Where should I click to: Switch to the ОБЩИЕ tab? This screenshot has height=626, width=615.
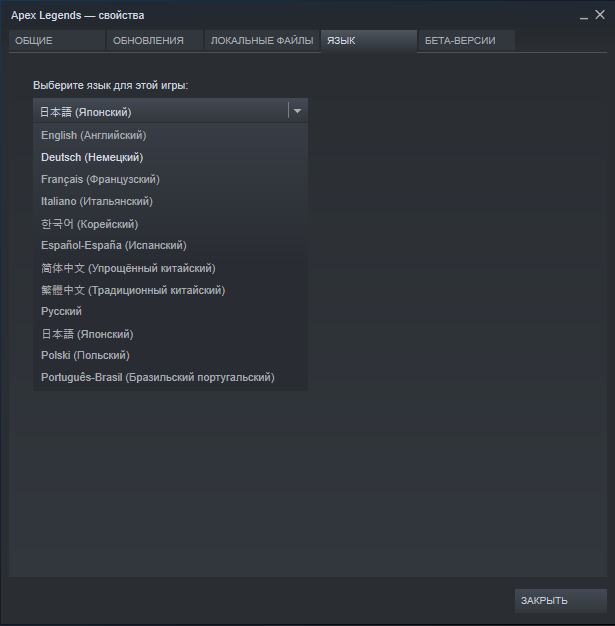[57, 40]
